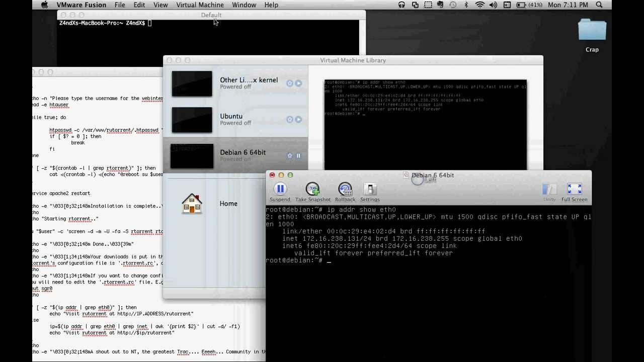Toggle the favorite star for Other Linux kernel VM
Image resolution: width=644 pixels, height=362 pixels.
pyautogui.click(x=290, y=83)
